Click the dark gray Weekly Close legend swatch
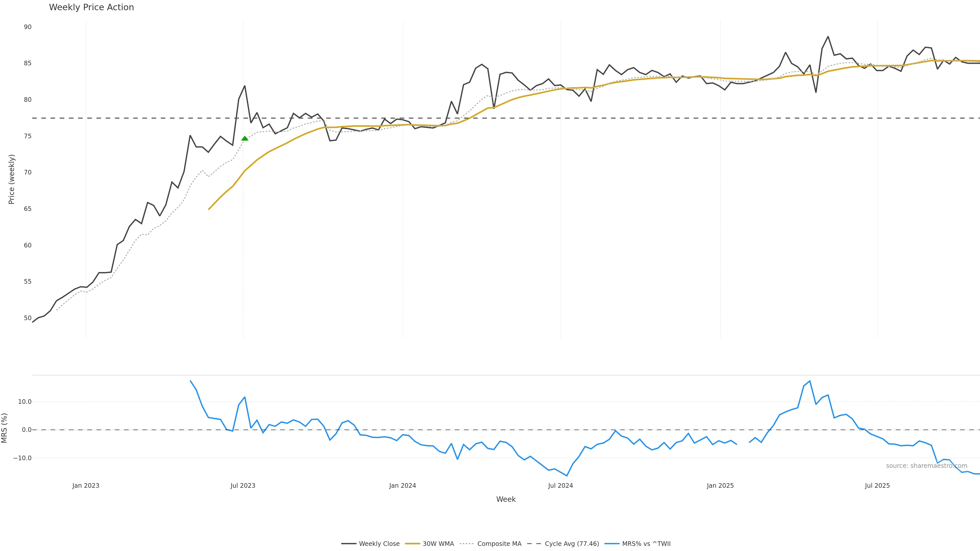The width and height of the screenshot is (980, 551). tap(348, 544)
